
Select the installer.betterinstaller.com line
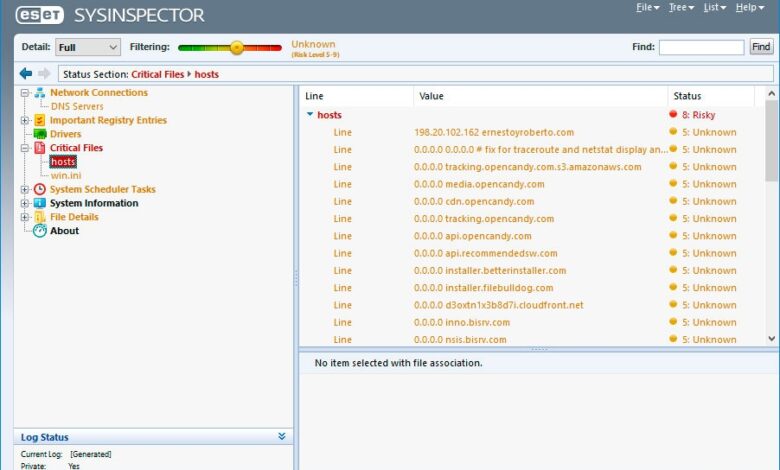[x=532, y=271]
